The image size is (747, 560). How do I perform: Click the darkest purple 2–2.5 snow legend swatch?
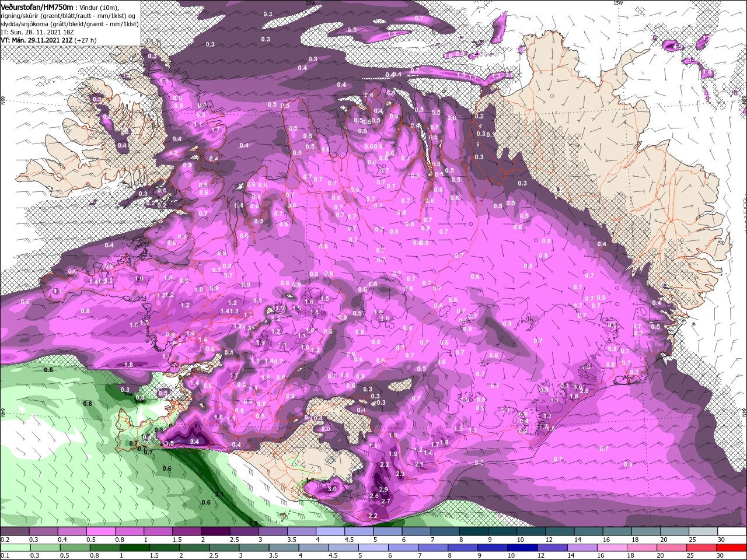pos(217,532)
